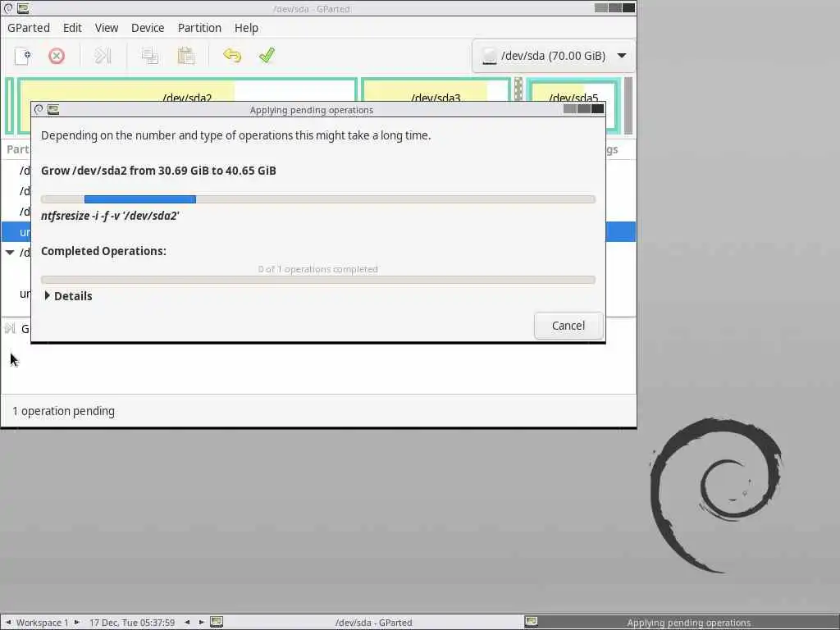Click previous workspace arrow before Workspace 1

[x=8, y=623]
